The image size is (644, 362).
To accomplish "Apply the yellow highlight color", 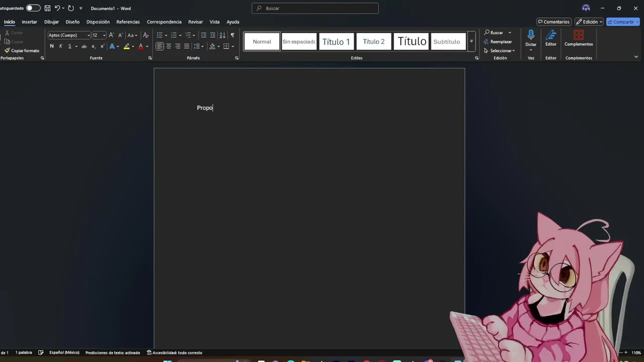I will point(127,46).
